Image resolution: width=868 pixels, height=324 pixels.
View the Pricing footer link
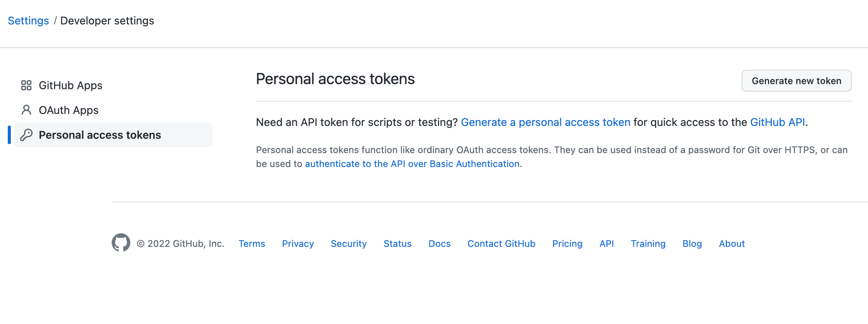point(567,244)
